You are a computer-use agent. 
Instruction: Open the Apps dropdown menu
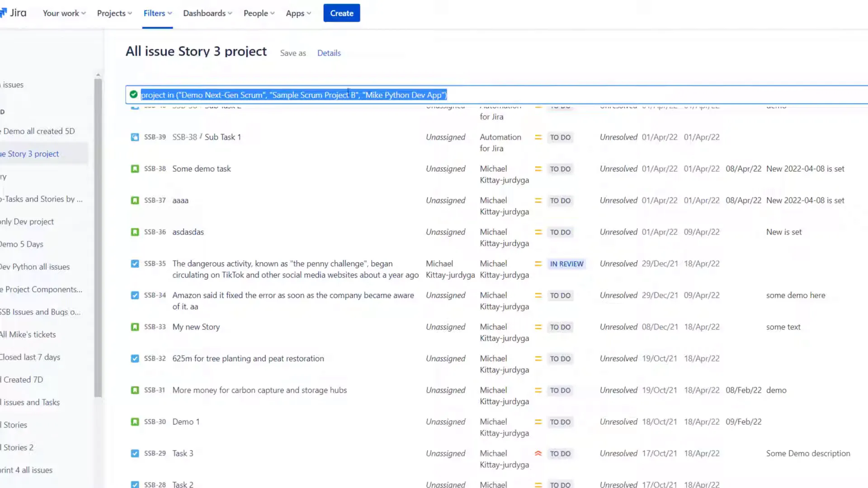click(x=298, y=13)
